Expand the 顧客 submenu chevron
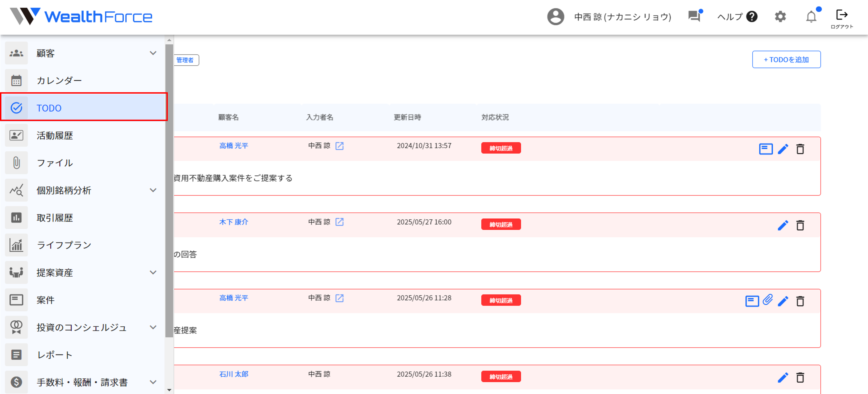 pyautogui.click(x=153, y=53)
